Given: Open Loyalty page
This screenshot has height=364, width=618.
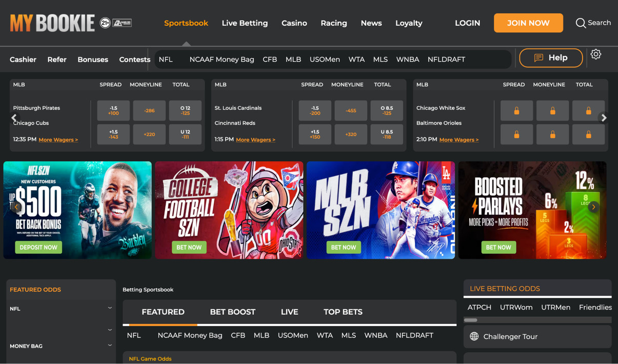Looking at the screenshot, I should tap(409, 23).
